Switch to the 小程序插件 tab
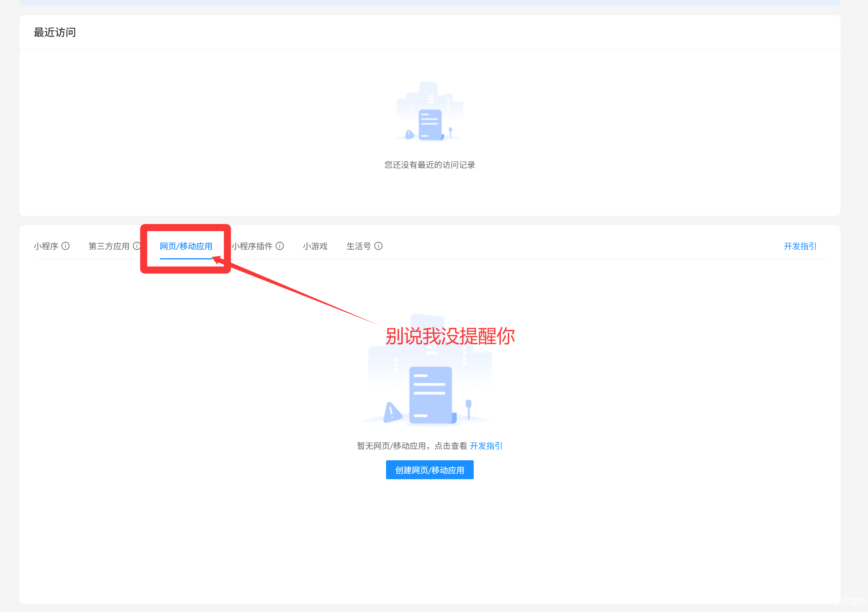Image resolution: width=868 pixels, height=612 pixels. point(252,246)
